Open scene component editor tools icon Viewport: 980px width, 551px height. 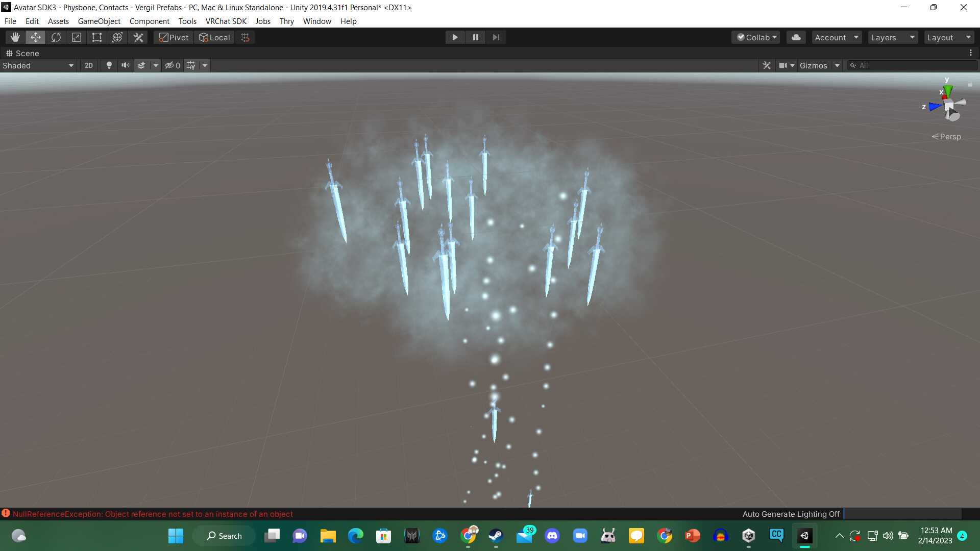coord(766,65)
